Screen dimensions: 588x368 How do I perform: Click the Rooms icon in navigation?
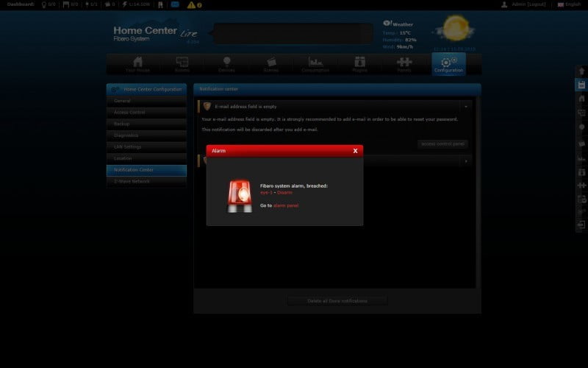(x=182, y=64)
